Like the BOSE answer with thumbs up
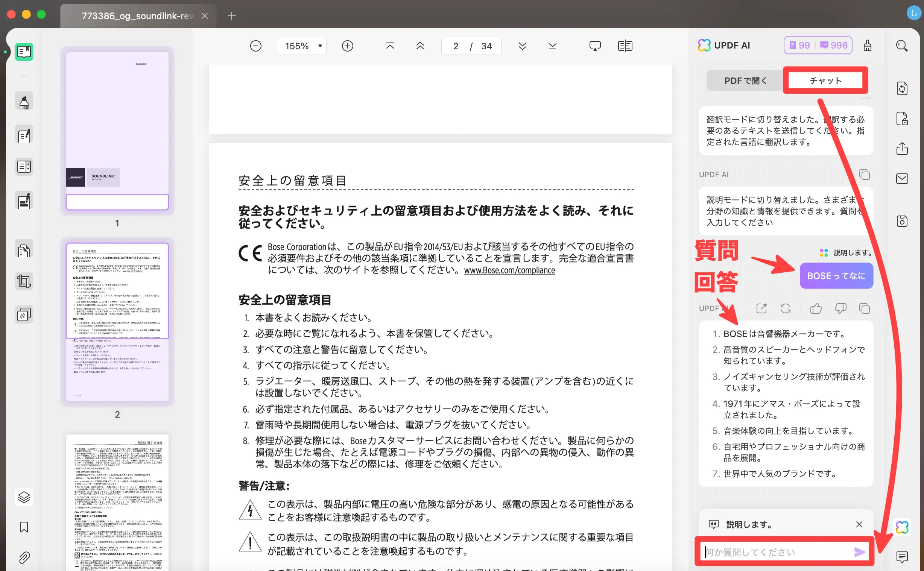The height and width of the screenshot is (571, 924). tap(816, 308)
